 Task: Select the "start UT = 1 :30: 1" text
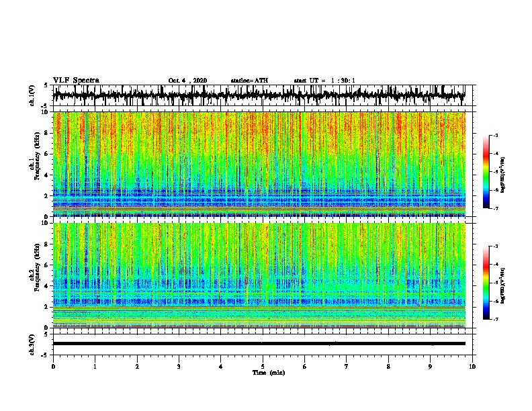(324, 81)
